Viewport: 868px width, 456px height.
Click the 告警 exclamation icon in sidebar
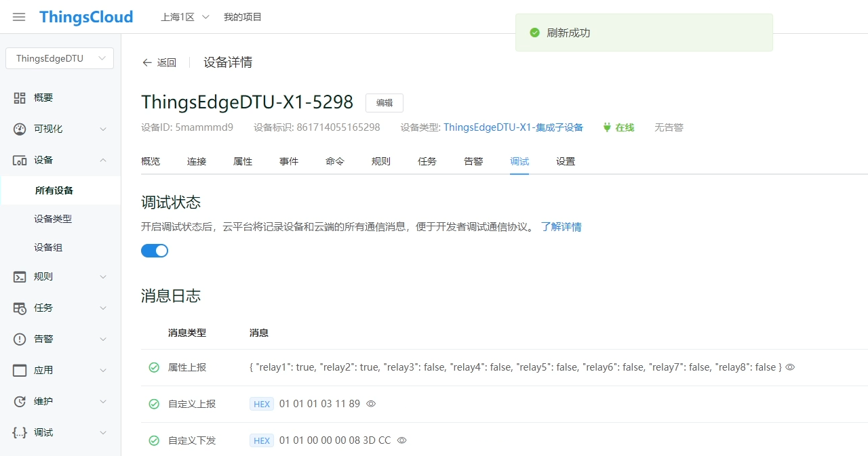pyautogui.click(x=20, y=339)
